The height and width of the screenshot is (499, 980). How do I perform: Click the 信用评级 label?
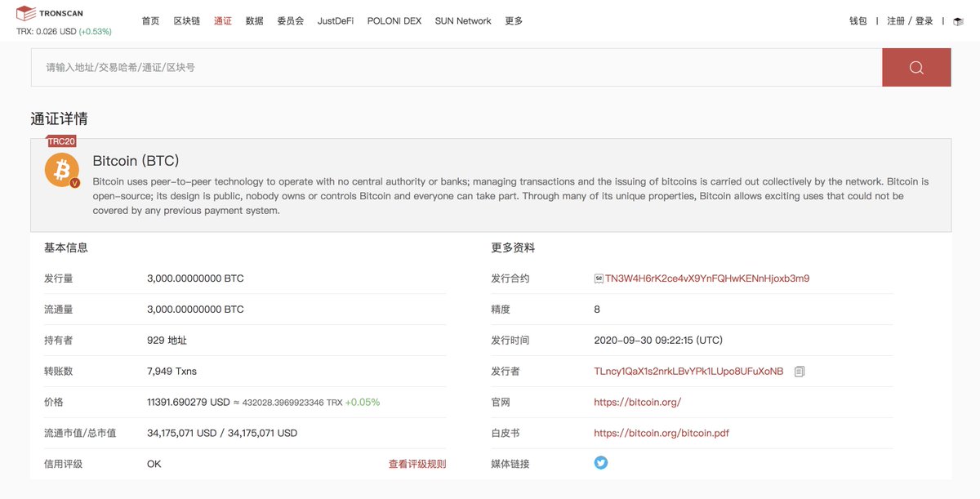(x=63, y=465)
